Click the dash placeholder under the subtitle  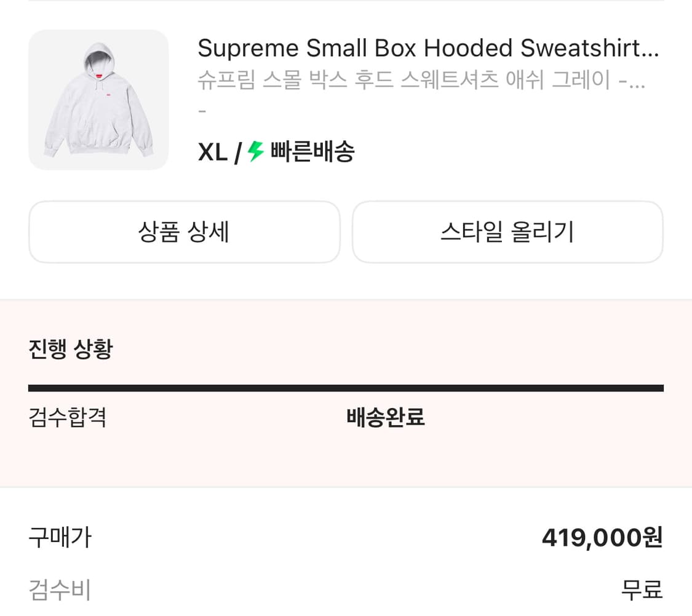(x=201, y=111)
